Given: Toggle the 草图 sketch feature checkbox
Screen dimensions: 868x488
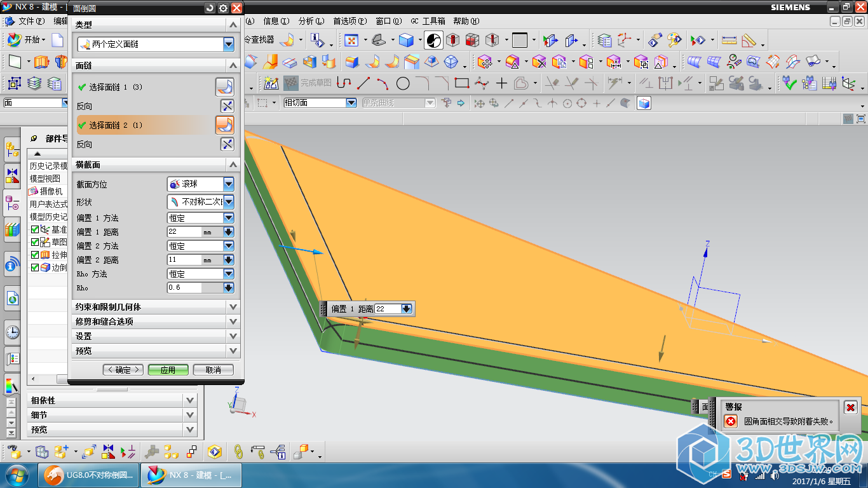Looking at the screenshot, I should point(35,242).
